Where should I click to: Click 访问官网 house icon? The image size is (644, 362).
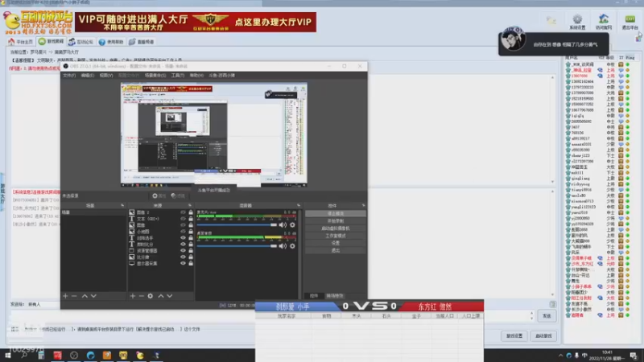coord(603,19)
